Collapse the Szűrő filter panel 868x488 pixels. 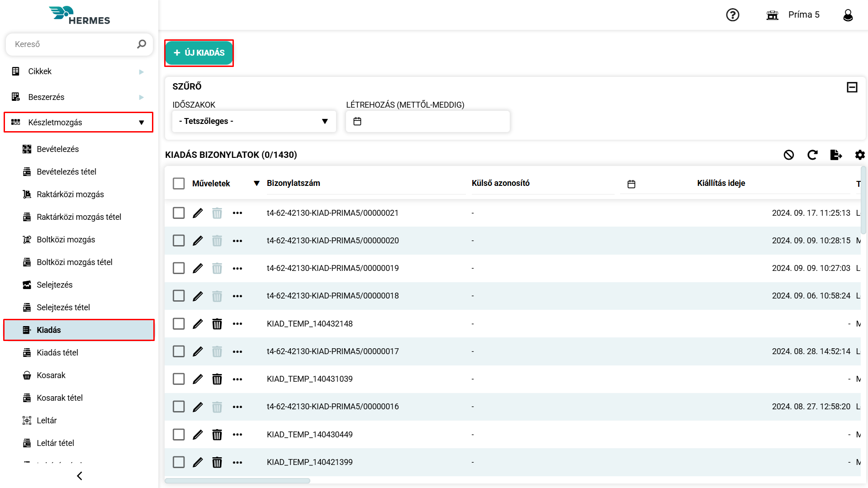click(x=852, y=87)
